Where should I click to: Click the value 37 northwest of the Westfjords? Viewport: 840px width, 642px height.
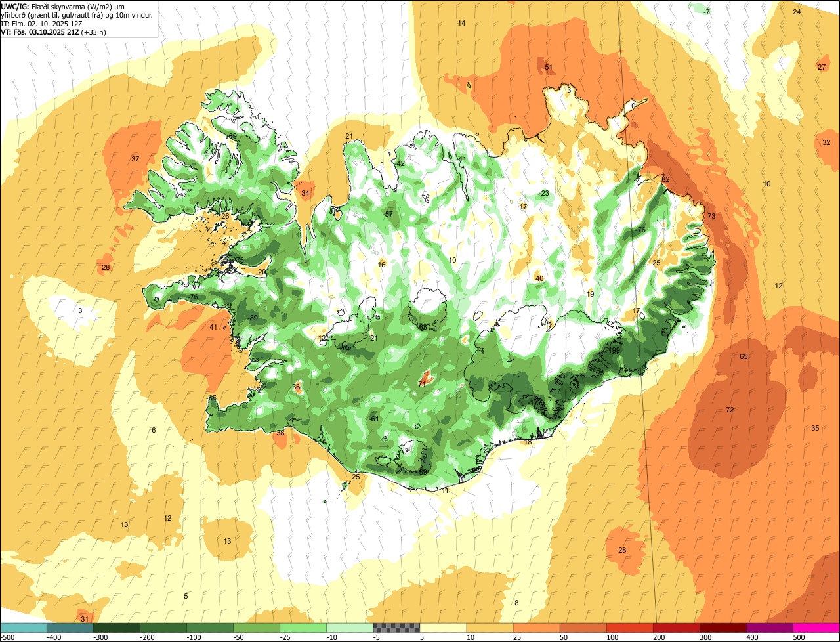135,159
